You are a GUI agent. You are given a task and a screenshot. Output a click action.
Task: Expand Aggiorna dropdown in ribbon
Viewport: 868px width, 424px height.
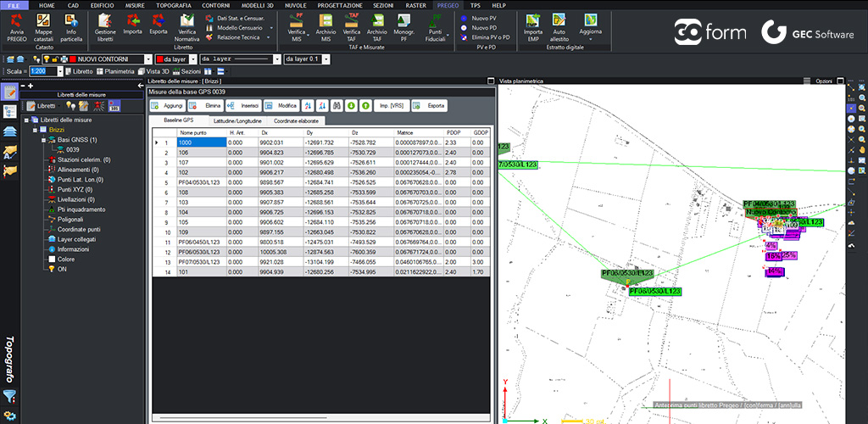coord(590,39)
